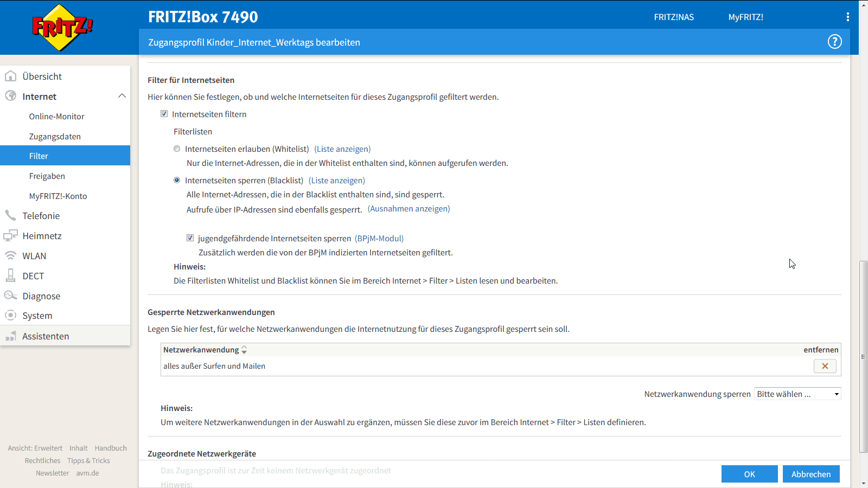Open Inhalt footer link
The image size is (868, 488).
(78, 448)
